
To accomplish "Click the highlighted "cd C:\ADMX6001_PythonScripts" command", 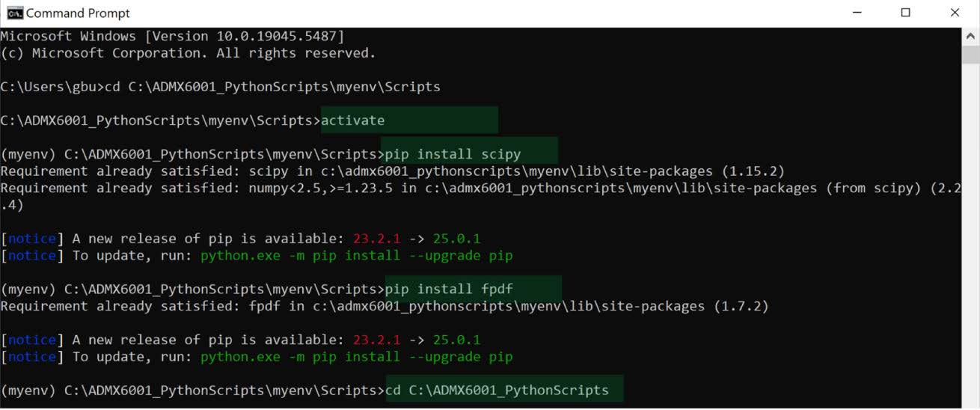I will [497, 391].
